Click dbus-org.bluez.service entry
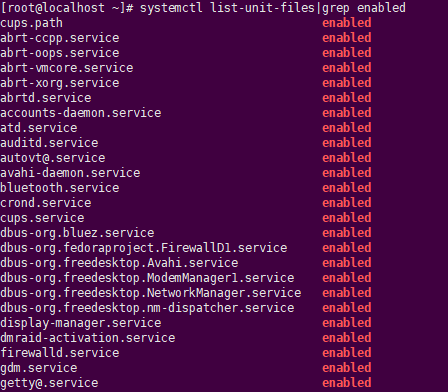The height and width of the screenshot is (392, 448). (x=77, y=233)
